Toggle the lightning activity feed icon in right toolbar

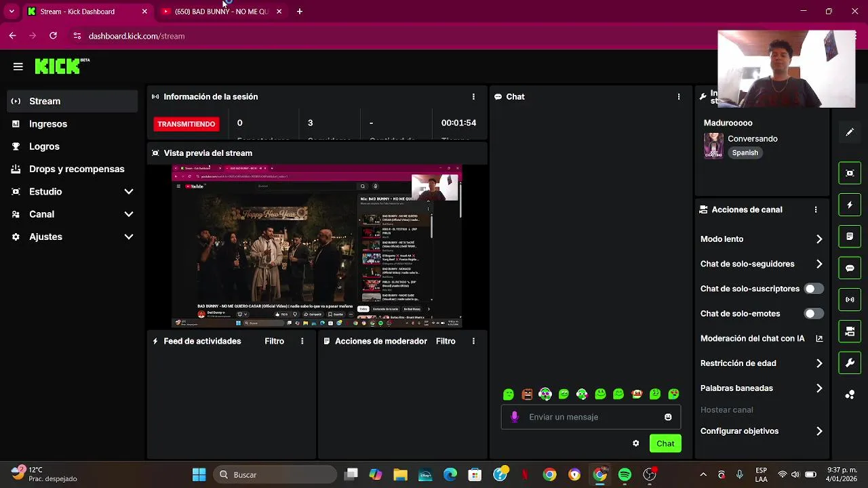(850, 205)
